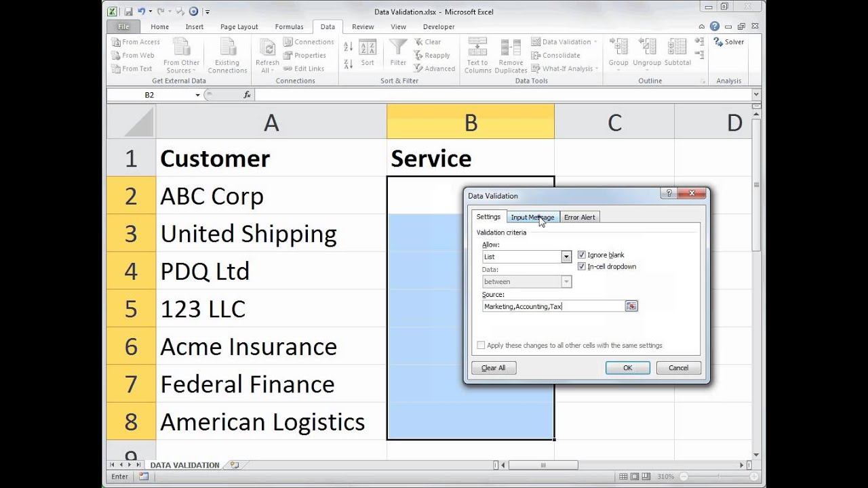868x488 pixels.
Task: Check Apply these changes to all other cells
Action: [x=481, y=345]
